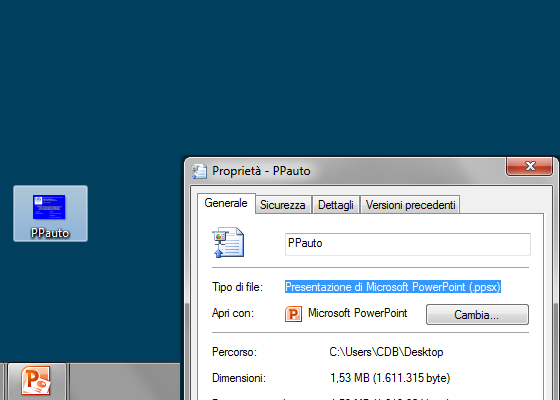Image resolution: width=560 pixels, height=400 pixels.
Task: Click the PPauto label under desktop icon
Action: 50,233
